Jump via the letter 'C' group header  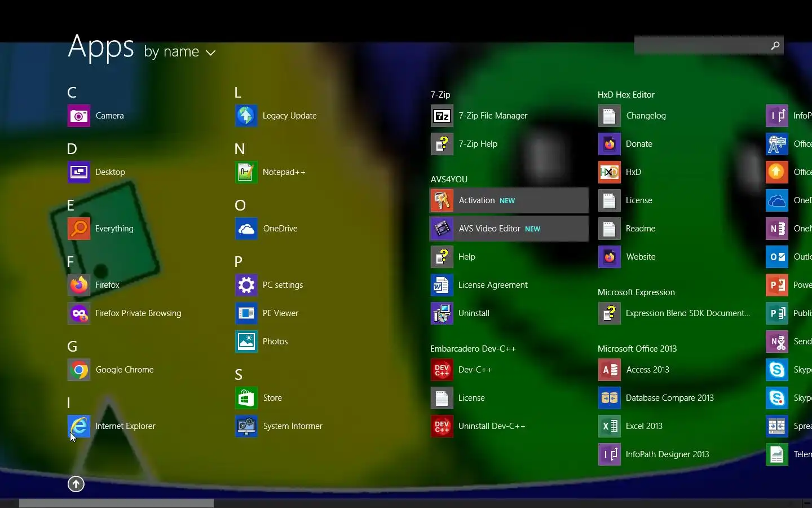[72, 93]
